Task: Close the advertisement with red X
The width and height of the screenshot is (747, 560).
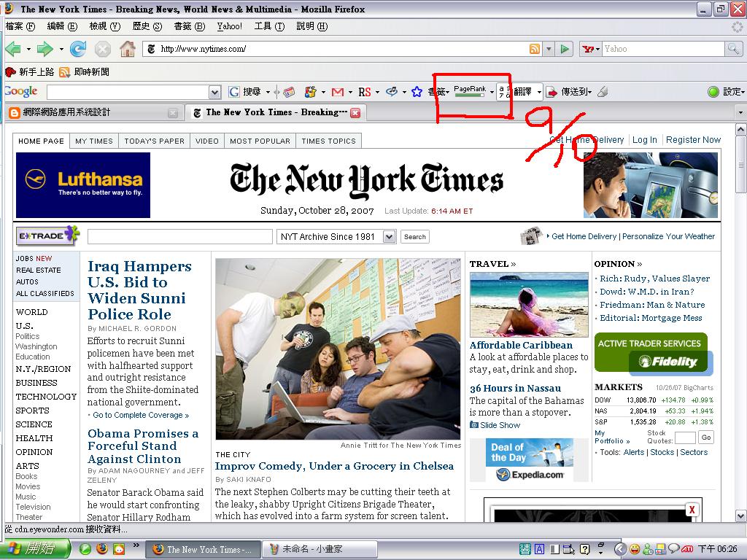Action: click(x=692, y=510)
